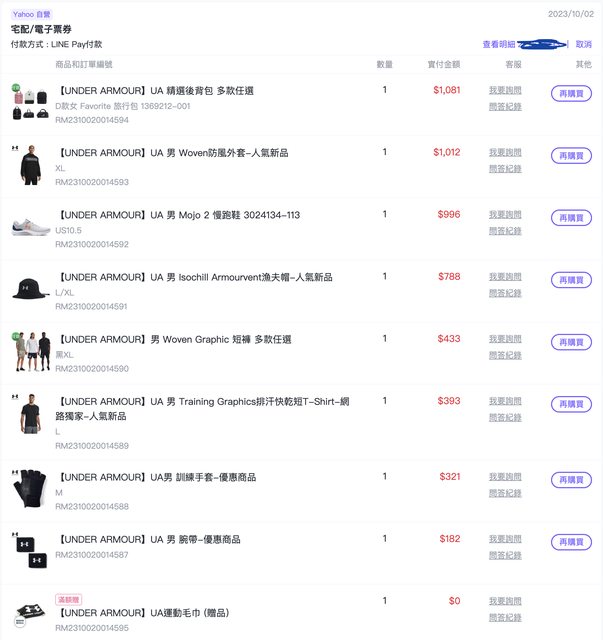Open the Woven Graphic shorts thumbnail
Viewport: 603px width, 640px height.
(x=30, y=351)
